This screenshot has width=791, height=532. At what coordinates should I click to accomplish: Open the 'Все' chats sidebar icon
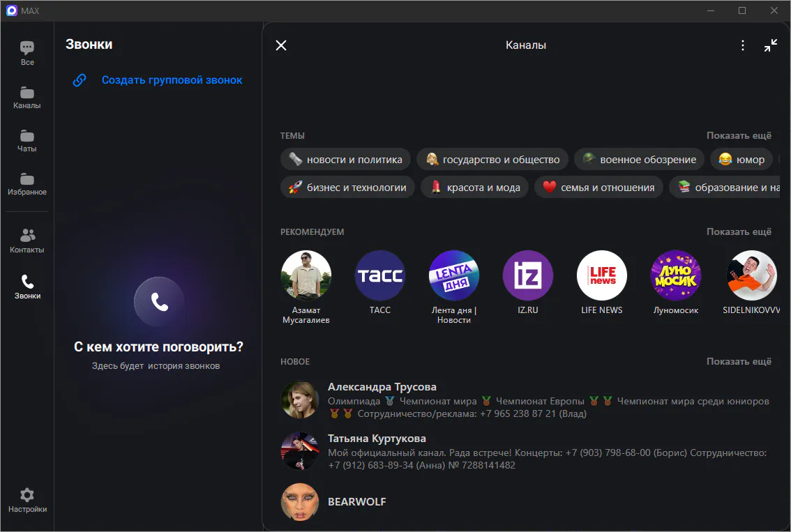pyautogui.click(x=27, y=53)
